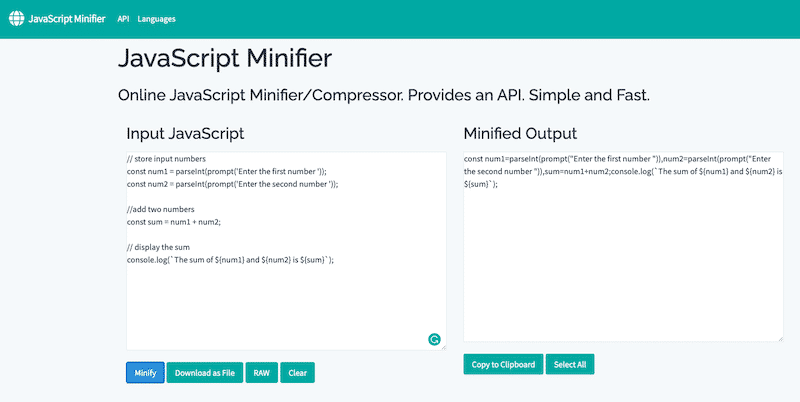Click the Minify button
The height and width of the screenshot is (402, 800).
coord(145,372)
